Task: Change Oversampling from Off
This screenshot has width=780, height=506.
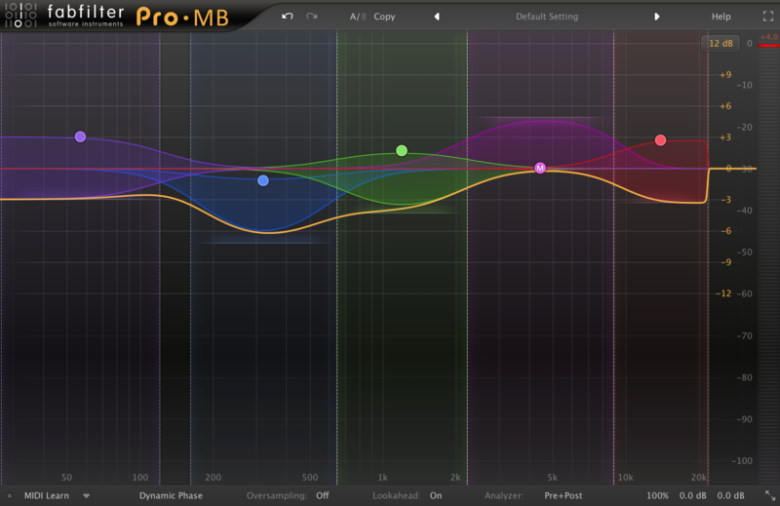Action: click(322, 496)
